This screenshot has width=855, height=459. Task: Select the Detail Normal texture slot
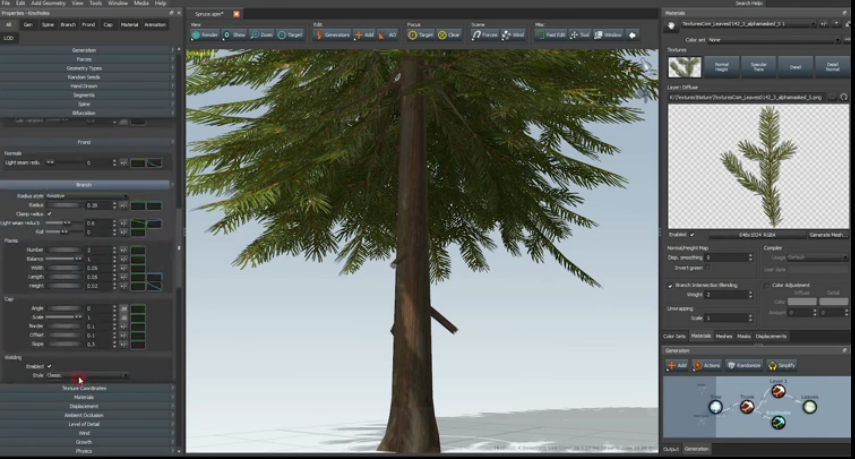(x=833, y=67)
